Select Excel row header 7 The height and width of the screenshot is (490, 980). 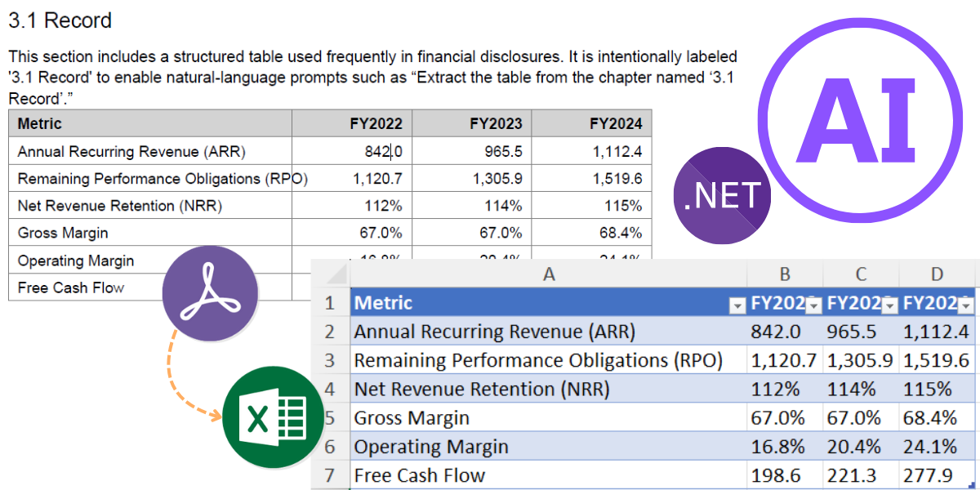click(330, 475)
